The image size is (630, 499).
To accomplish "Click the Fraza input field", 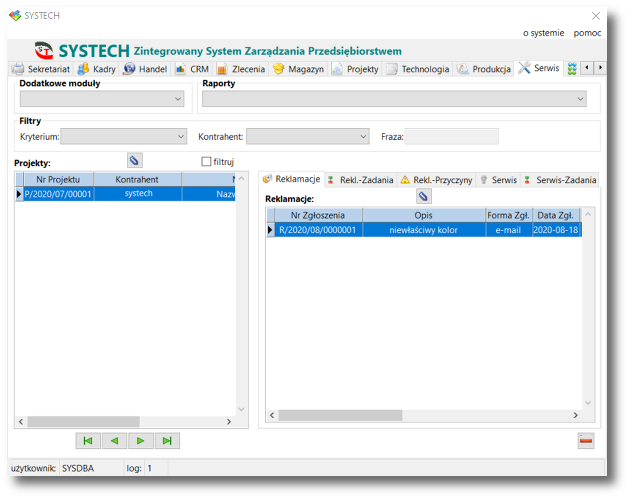I will tap(451, 137).
